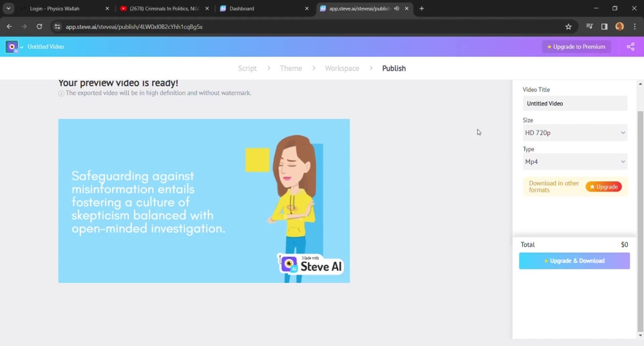Image resolution: width=644 pixels, height=346 pixels.
Task: Click scrollbar up arrow
Action: click(640, 84)
